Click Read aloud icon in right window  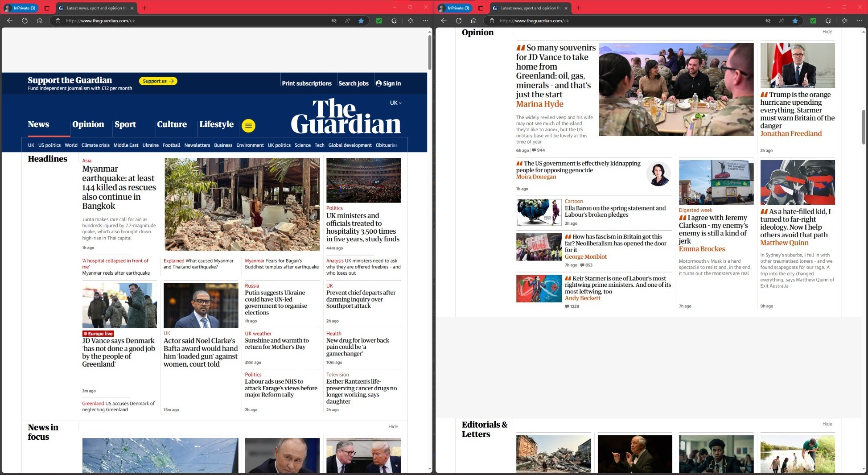tap(782, 21)
